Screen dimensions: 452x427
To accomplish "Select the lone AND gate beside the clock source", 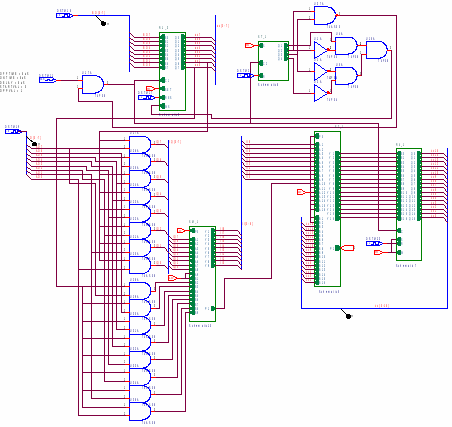I will pyautogui.click(x=93, y=84).
